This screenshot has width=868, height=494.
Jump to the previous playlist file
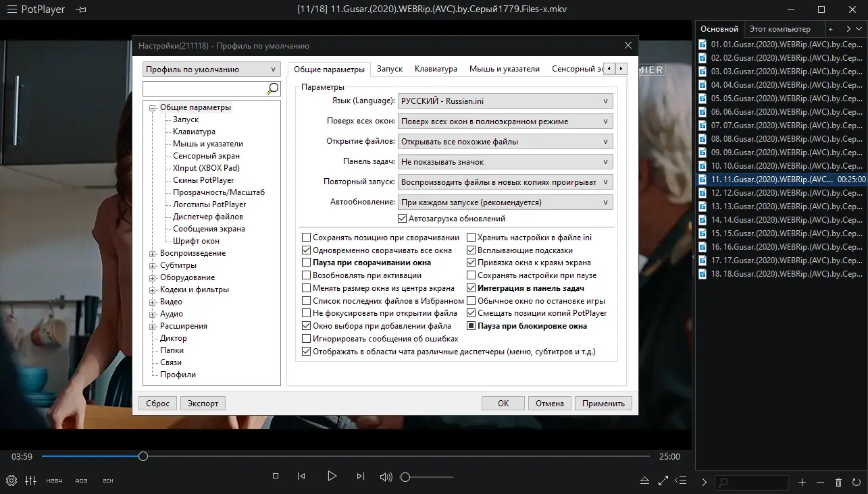pos(301,476)
